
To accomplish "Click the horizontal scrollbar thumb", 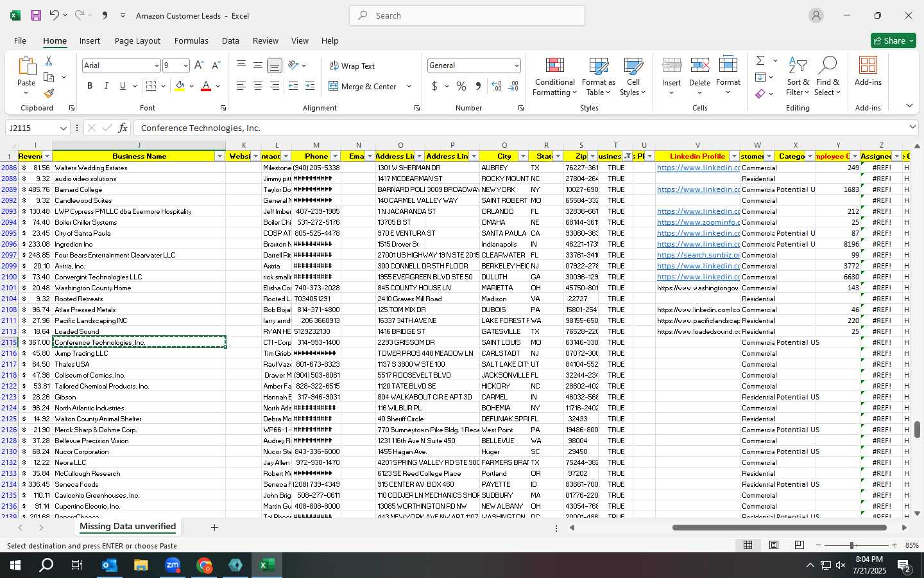I will tap(780, 528).
